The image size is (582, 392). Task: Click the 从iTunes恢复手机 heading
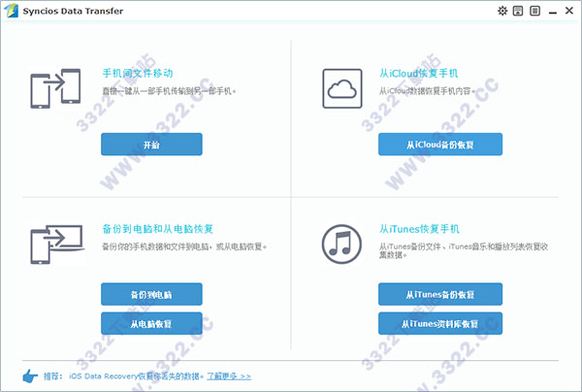[x=419, y=229]
